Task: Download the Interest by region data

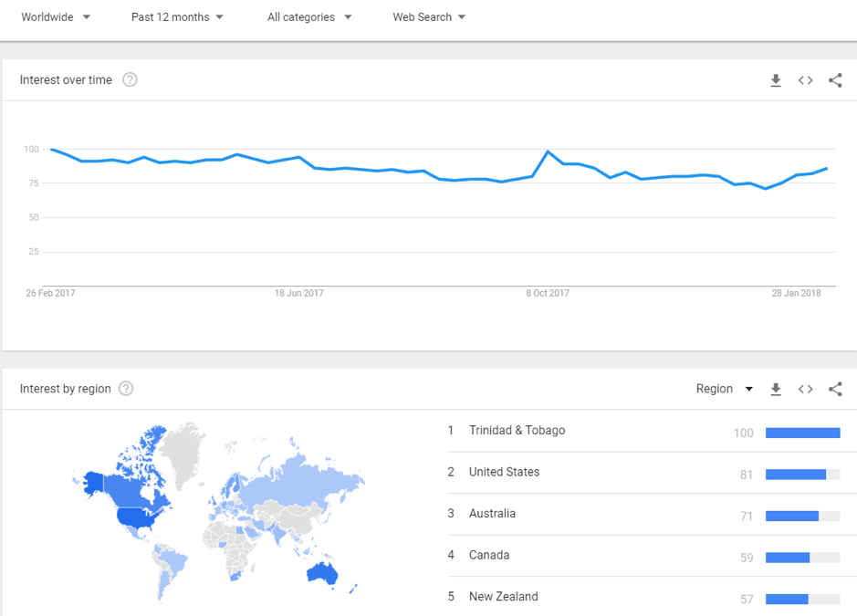Action: coord(776,389)
